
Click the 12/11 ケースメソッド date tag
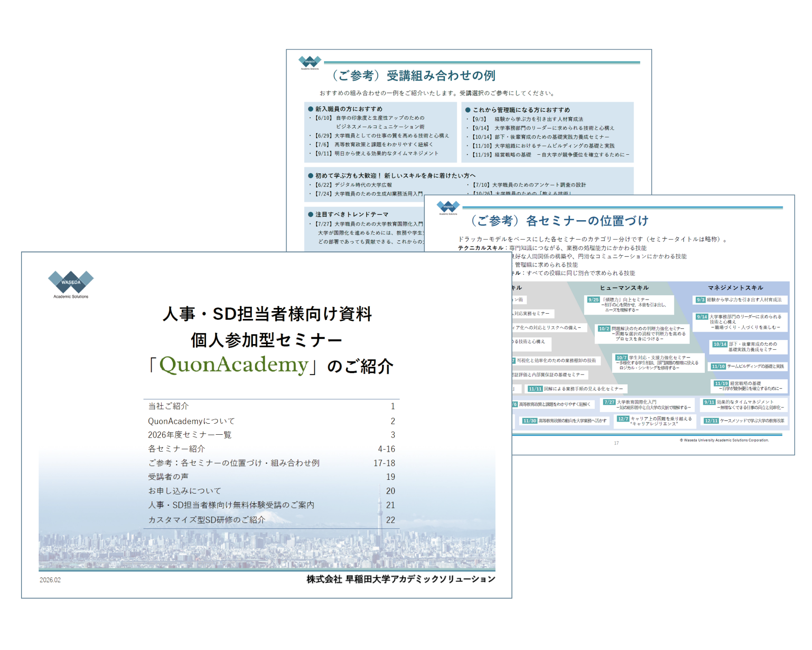(711, 421)
